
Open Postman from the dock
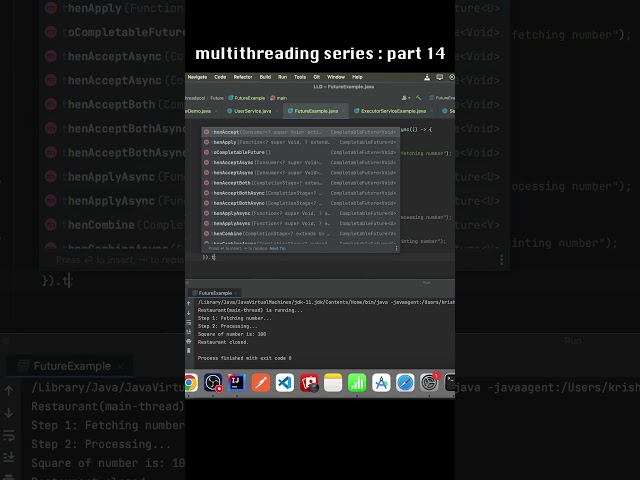261,383
